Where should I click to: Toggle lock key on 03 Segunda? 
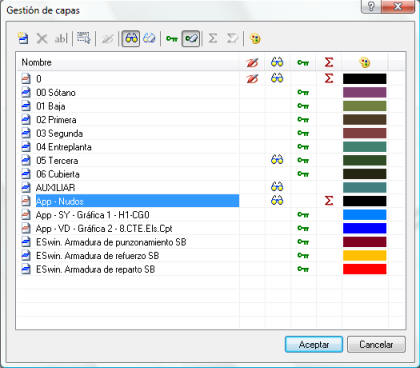click(x=303, y=133)
